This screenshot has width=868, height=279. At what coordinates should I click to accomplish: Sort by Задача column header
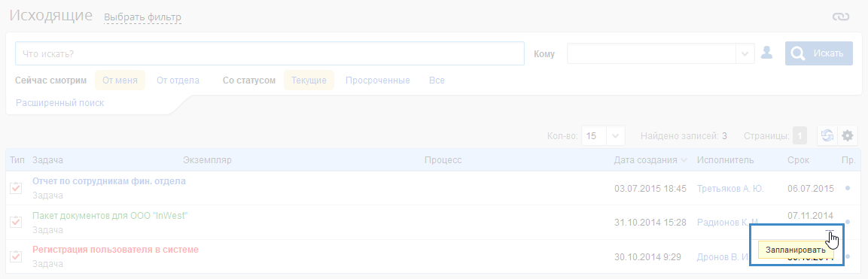[47, 160]
